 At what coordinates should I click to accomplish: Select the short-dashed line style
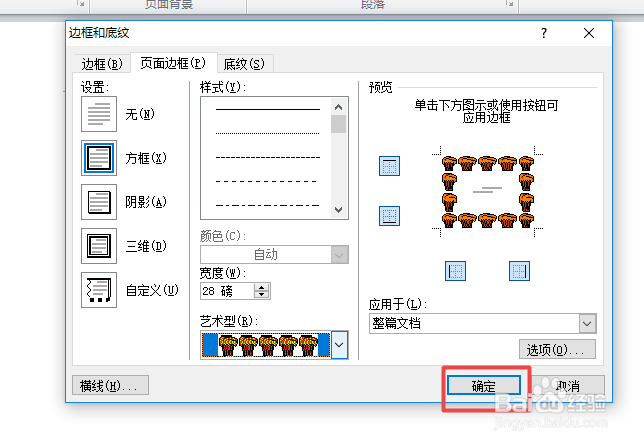point(267,157)
